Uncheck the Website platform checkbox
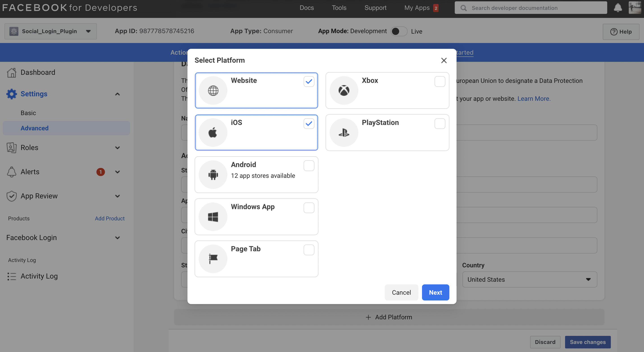This screenshot has height=352, width=644. pyautogui.click(x=309, y=81)
